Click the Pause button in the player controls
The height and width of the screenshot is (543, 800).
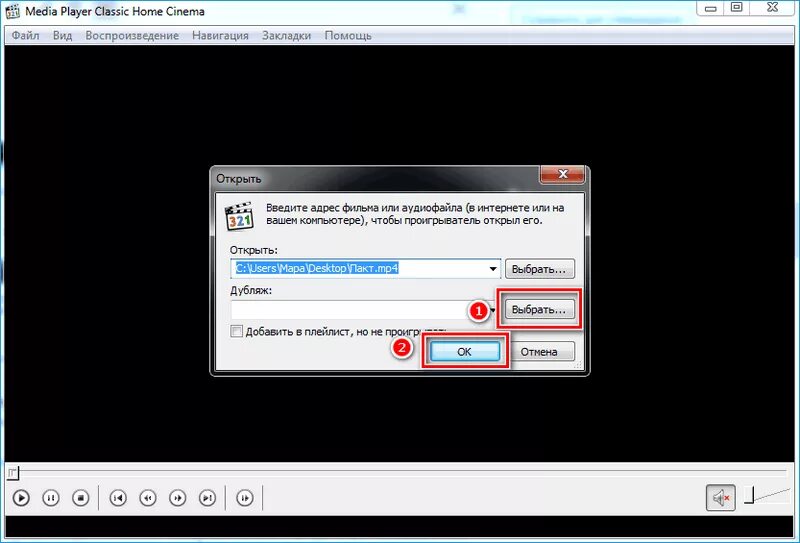(51, 498)
